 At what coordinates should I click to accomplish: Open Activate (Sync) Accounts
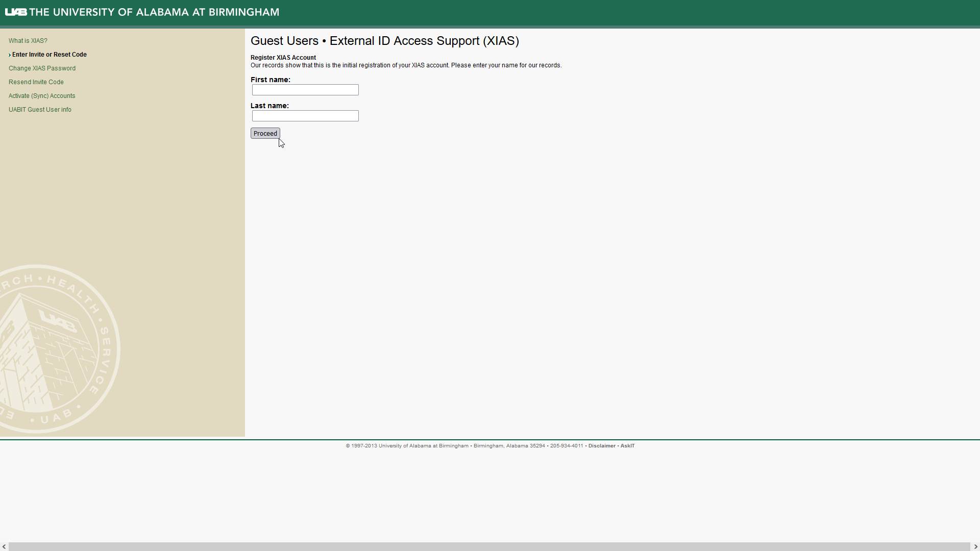click(42, 96)
